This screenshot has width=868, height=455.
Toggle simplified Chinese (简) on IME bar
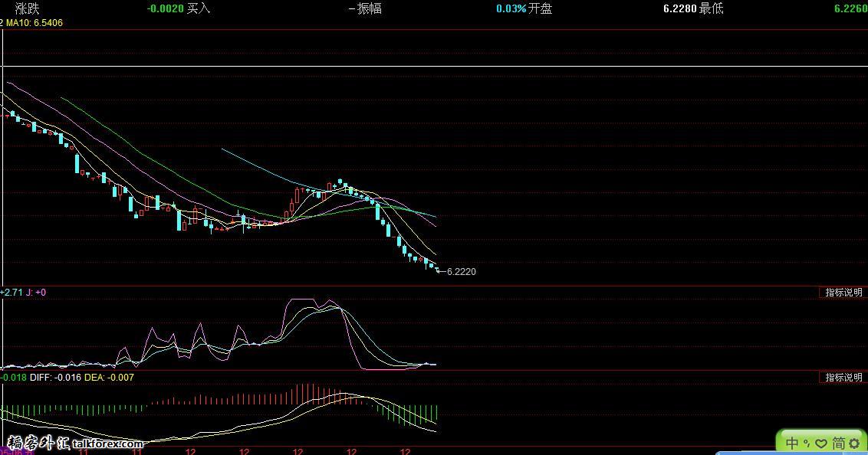tap(838, 444)
